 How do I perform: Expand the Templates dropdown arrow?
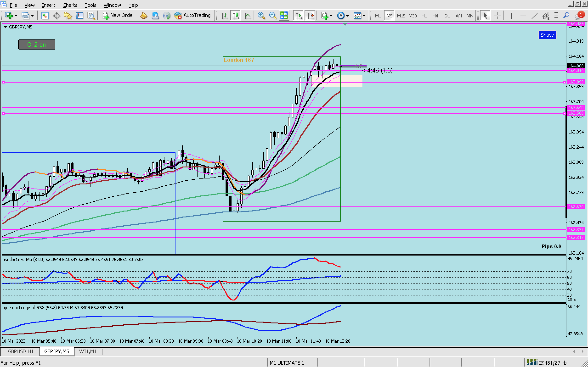point(364,16)
